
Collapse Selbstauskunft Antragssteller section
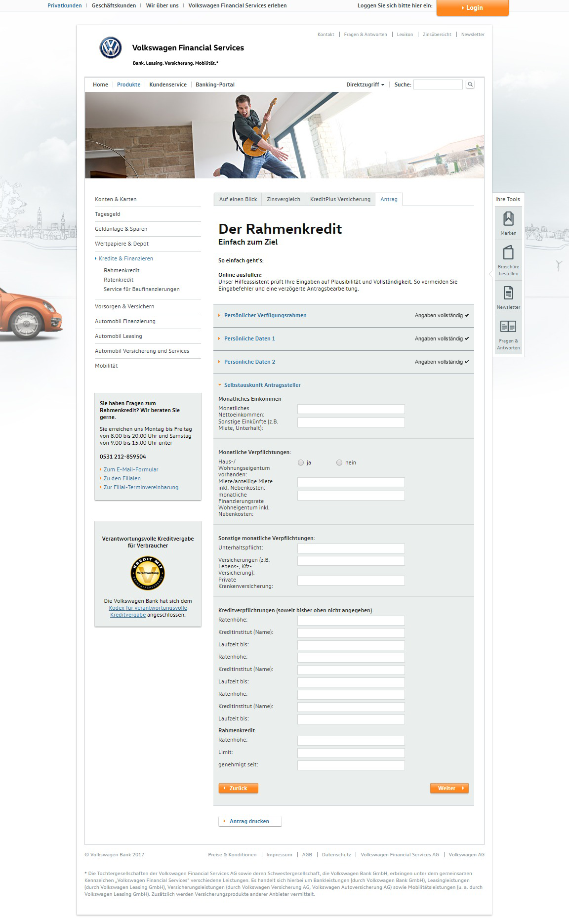tap(262, 385)
